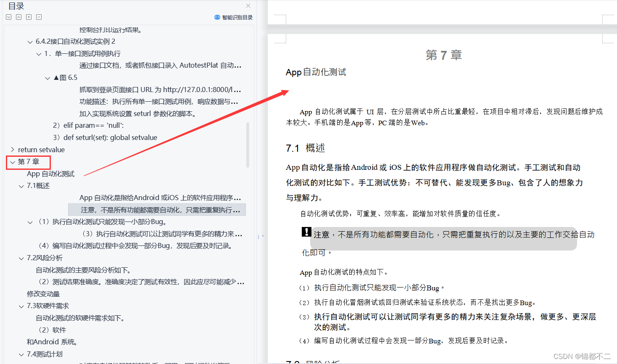
Task: Select outline entry App 自动化是指给Android 或iOS
Action: pos(160,198)
